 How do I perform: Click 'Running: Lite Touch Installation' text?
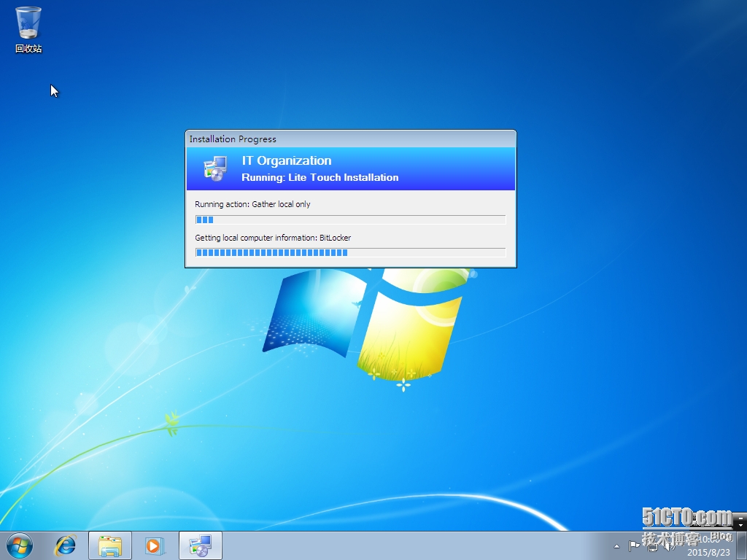point(320,178)
